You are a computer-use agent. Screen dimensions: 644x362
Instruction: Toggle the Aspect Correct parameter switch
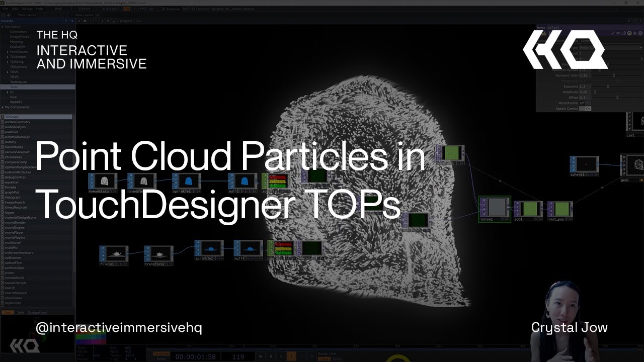(585, 109)
